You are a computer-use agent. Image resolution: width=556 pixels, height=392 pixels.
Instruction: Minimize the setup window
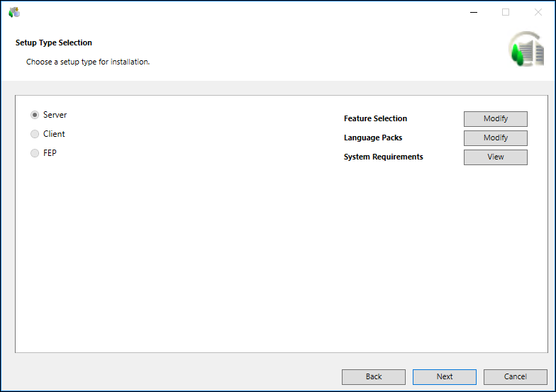pyautogui.click(x=473, y=12)
